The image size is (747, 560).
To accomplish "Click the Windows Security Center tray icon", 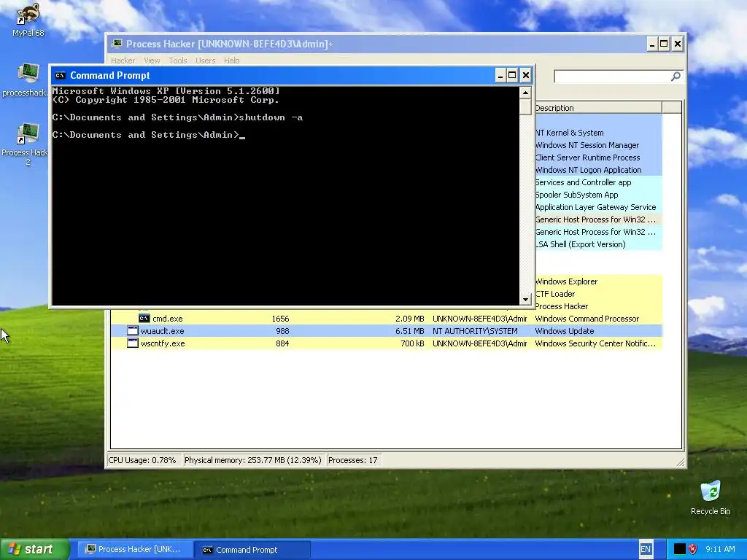I will tap(693, 549).
